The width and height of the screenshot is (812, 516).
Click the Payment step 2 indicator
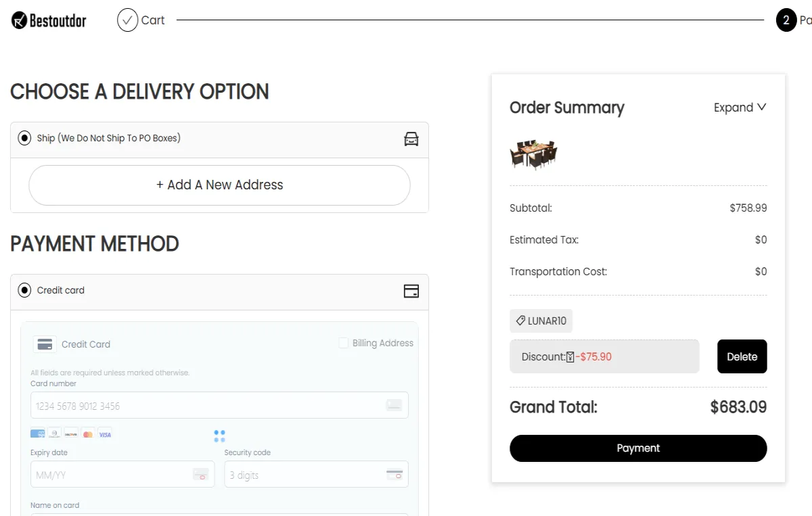pos(786,20)
